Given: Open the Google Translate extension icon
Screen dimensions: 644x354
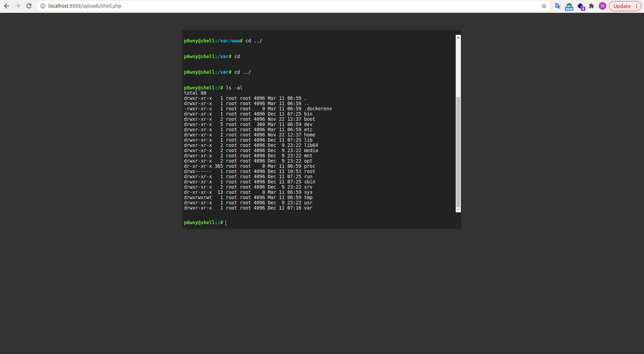Looking at the screenshot, I should coord(558,6).
